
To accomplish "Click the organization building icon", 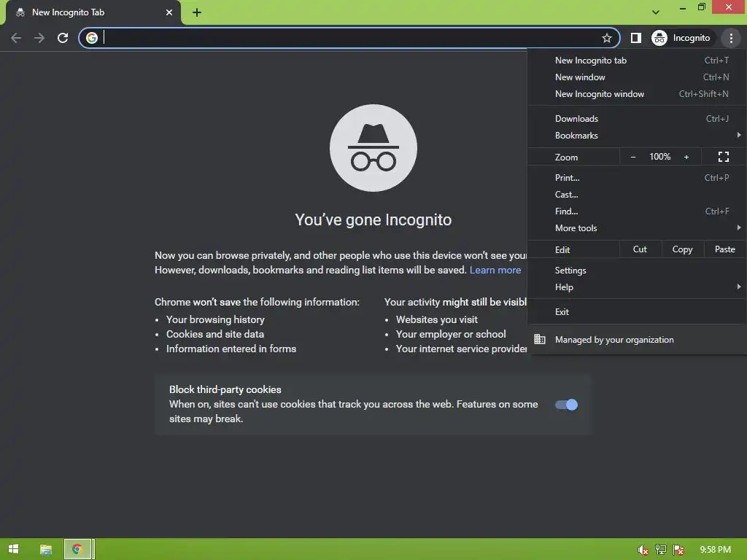I will click(539, 340).
